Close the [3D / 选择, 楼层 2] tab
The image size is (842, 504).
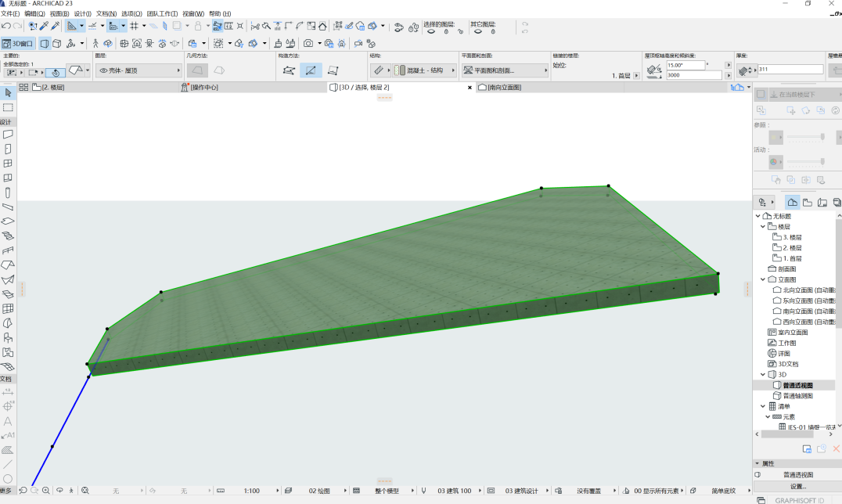(470, 87)
